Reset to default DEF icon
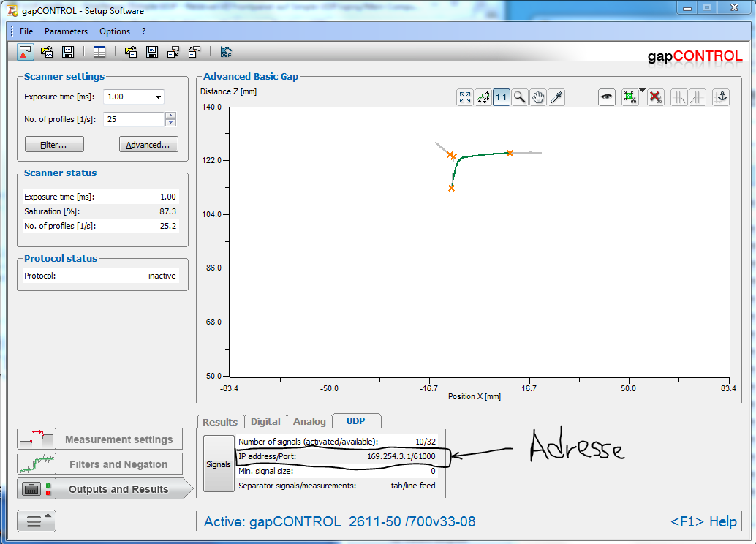Screen dimensions: 756x544 pyautogui.click(x=226, y=52)
